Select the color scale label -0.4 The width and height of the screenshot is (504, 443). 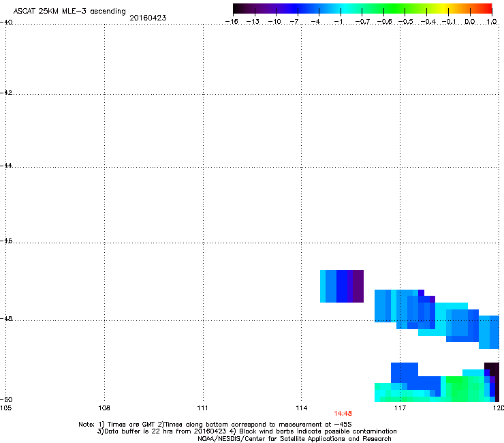pos(428,22)
